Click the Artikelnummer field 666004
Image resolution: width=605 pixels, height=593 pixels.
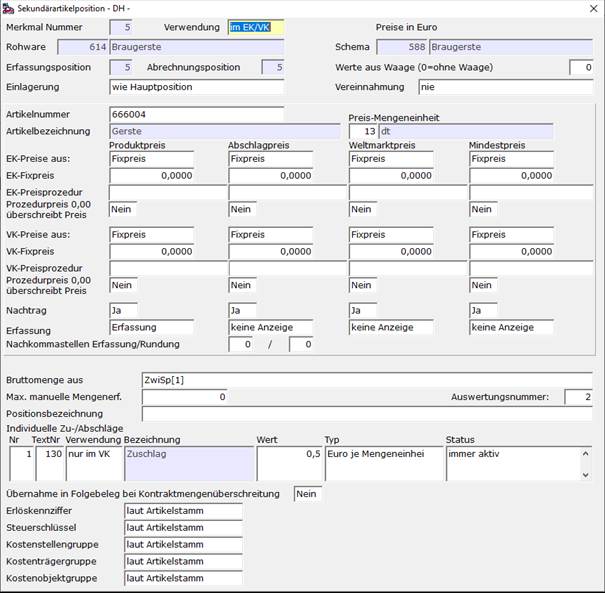(196, 114)
